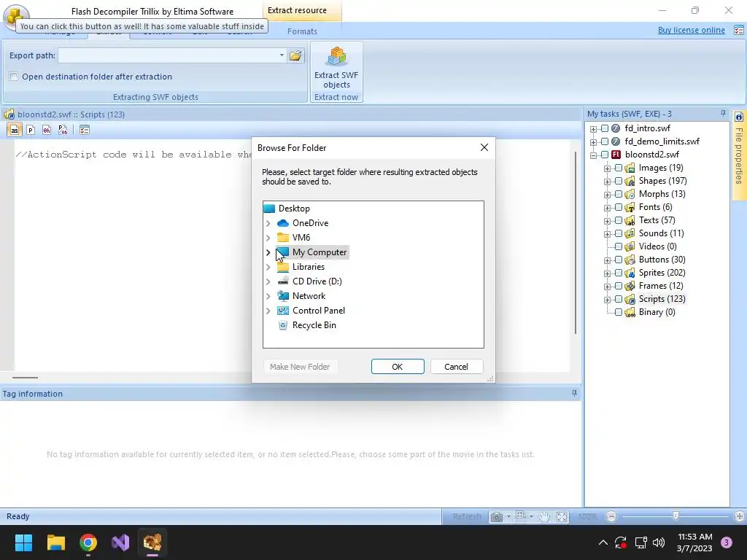Check the fd_demo_limits.swf checkbox
The height and width of the screenshot is (560, 747).
point(605,141)
